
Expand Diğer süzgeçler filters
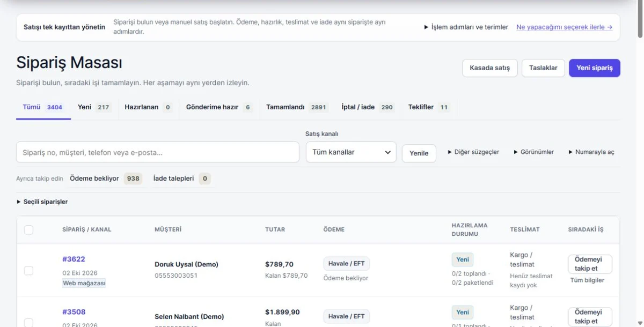473,152
